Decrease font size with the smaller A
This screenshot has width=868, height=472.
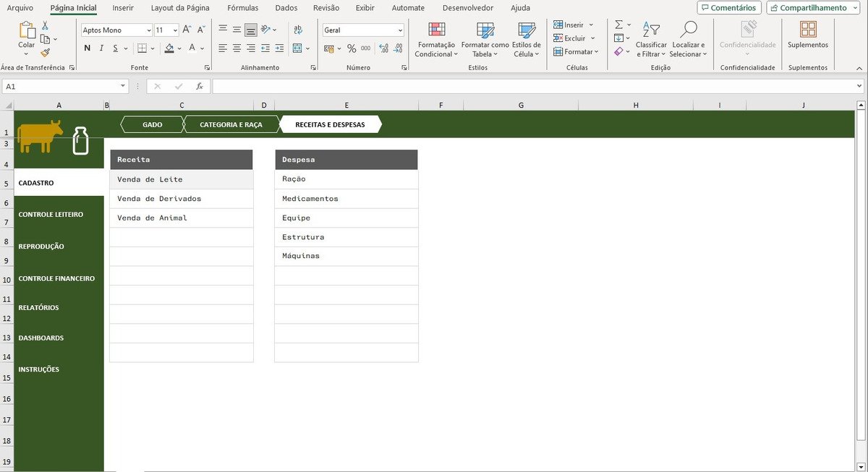tap(200, 30)
